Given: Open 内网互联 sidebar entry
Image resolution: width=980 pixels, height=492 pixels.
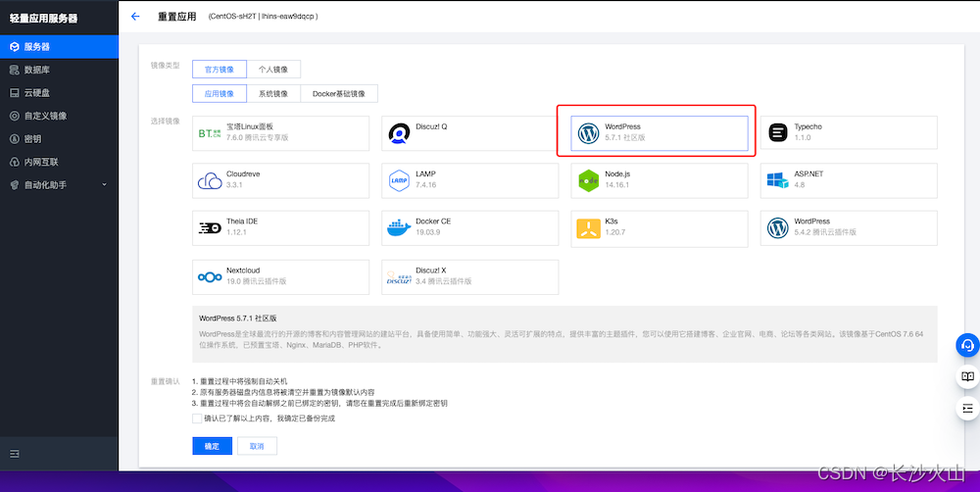Looking at the screenshot, I should 59,162.
